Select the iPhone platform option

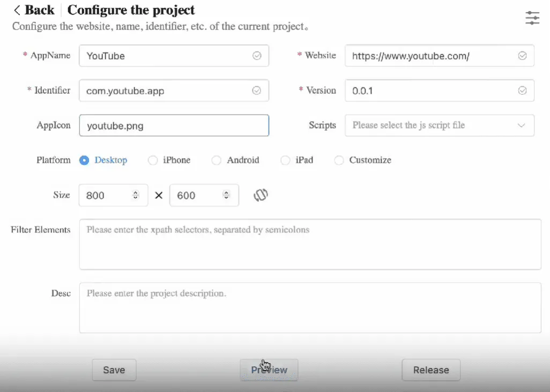[153, 160]
